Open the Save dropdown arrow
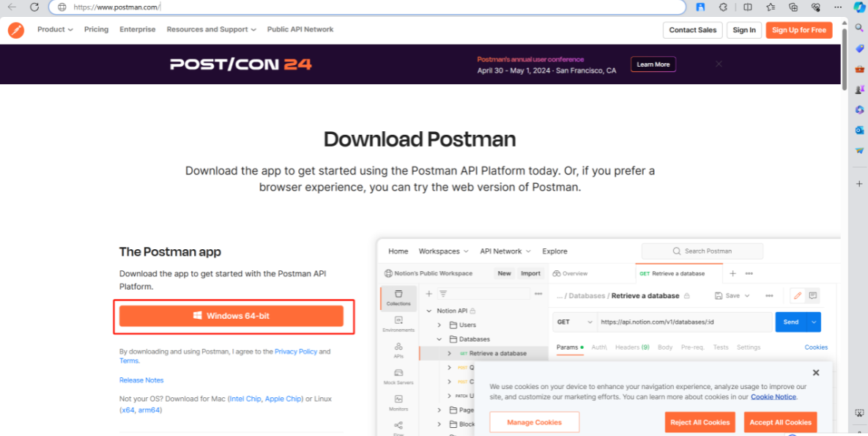The image size is (868, 436). point(747,296)
